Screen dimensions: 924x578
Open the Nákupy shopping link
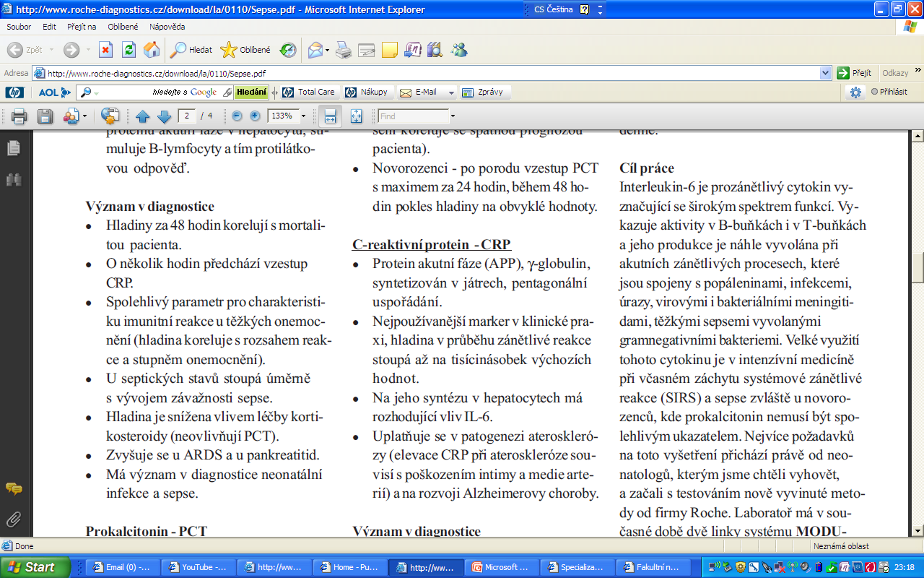(368, 92)
